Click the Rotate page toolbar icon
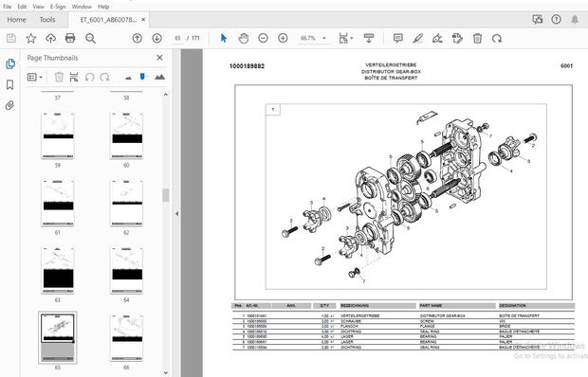Viewport: 588px width, 377px height. (x=497, y=38)
